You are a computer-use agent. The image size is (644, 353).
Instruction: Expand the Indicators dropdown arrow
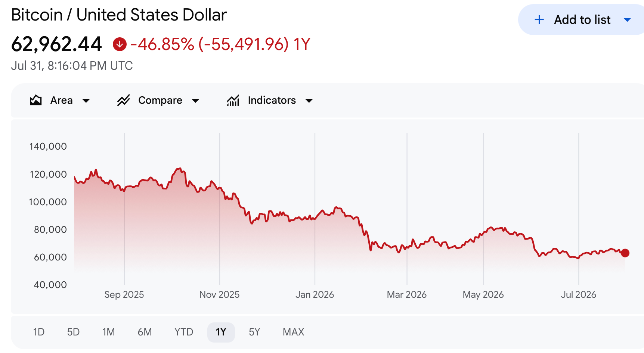309,101
